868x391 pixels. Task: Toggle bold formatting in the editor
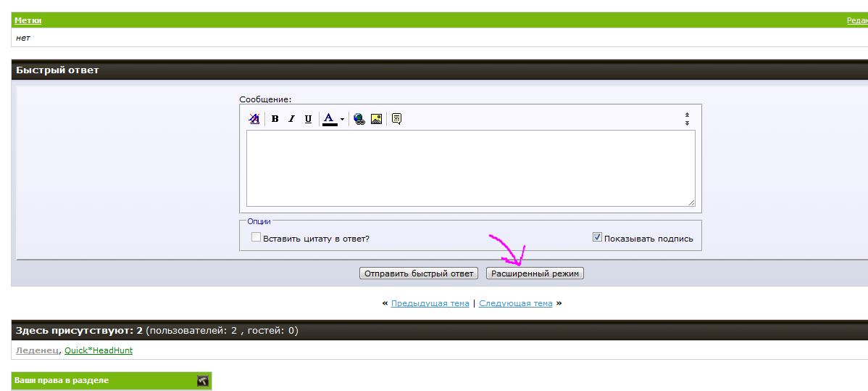pyautogui.click(x=275, y=119)
